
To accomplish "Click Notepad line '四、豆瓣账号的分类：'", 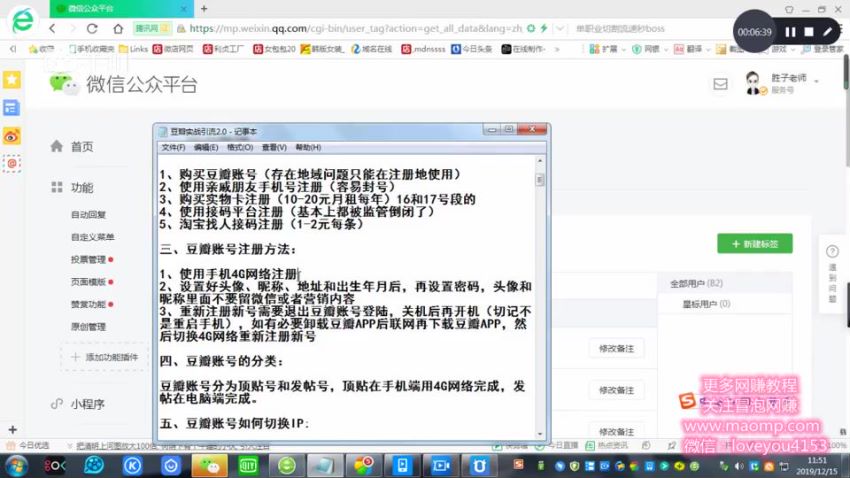I will tap(222, 361).
